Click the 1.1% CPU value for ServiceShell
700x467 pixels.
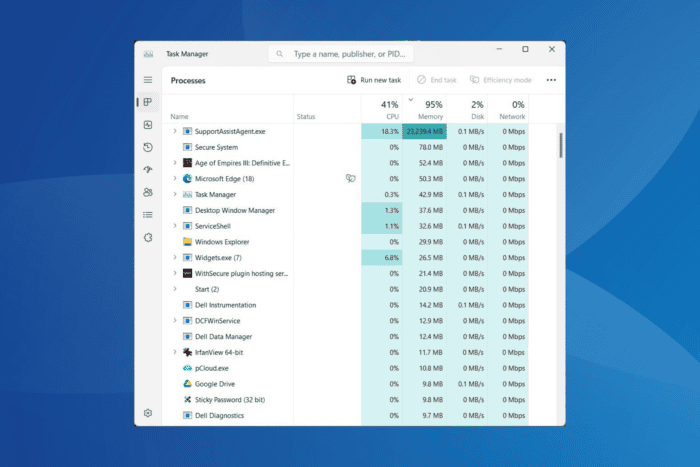[x=392, y=226]
